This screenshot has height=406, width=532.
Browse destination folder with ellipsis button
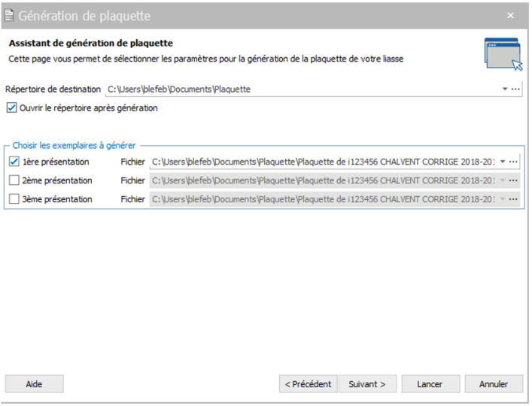tap(515, 89)
